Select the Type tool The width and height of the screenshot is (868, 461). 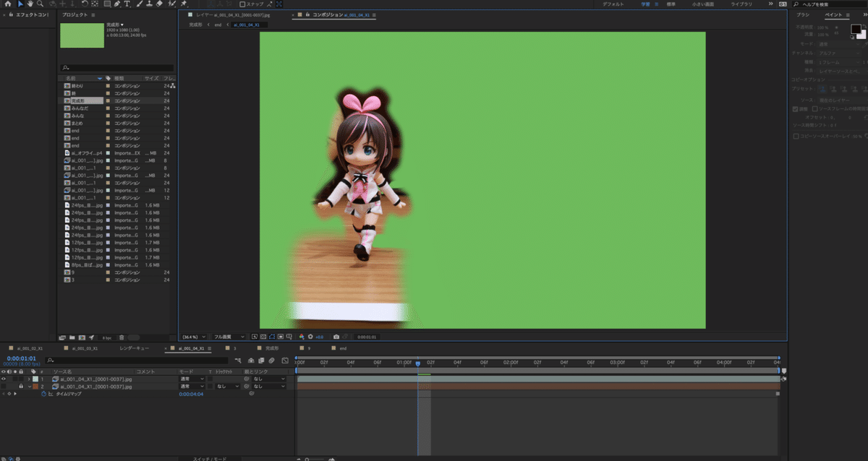click(x=128, y=4)
